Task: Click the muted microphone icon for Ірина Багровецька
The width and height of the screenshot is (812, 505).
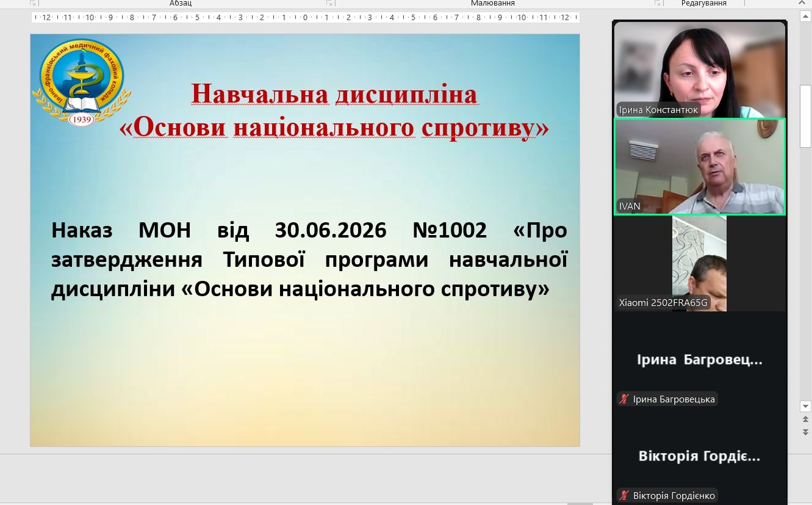Action: tap(624, 399)
